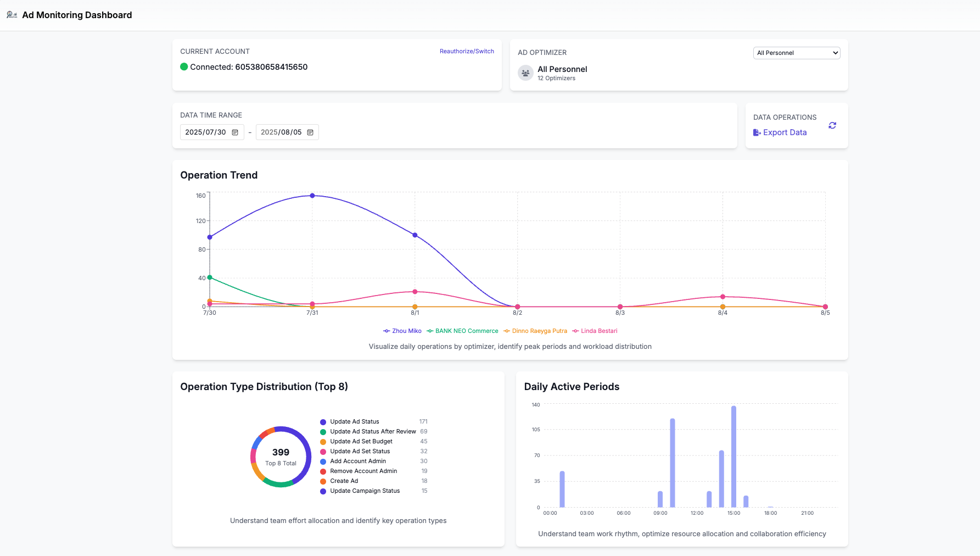
Task: Click the Reauthorize/Switch link
Action: click(x=467, y=51)
